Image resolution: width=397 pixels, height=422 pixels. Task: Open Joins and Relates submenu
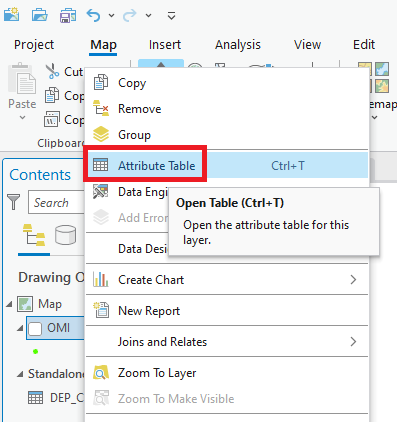(x=227, y=341)
